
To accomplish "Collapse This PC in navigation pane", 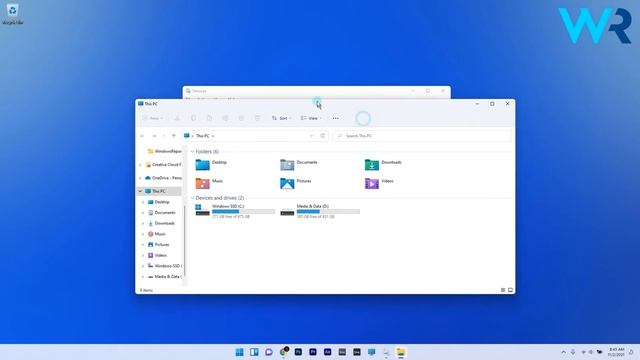I will pyautogui.click(x=140, y=191).
